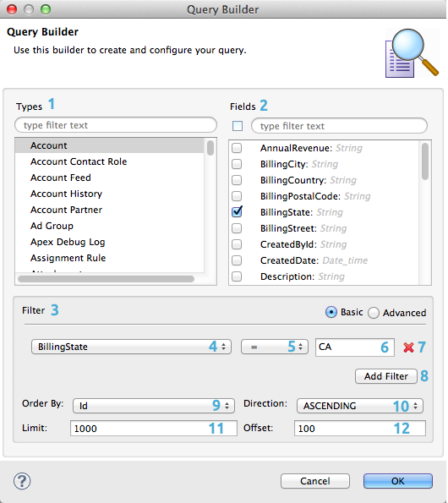Check the Description field

pos(237,276)
